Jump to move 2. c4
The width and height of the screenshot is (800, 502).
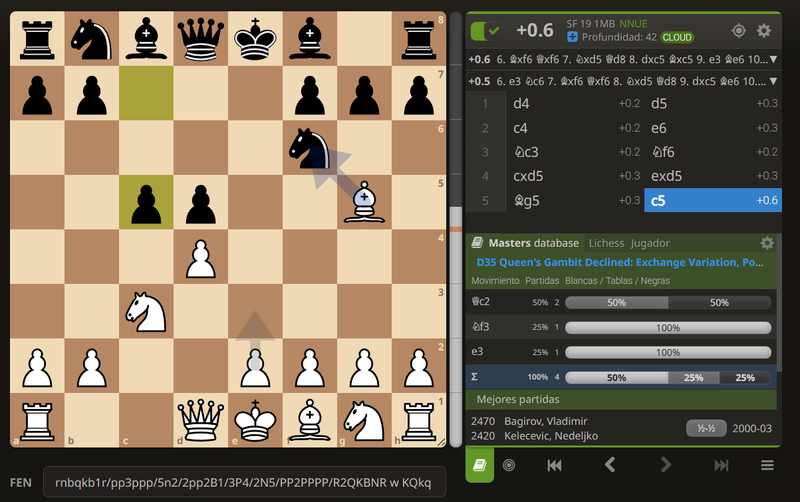pyautogui.click(x=575, y=128)
